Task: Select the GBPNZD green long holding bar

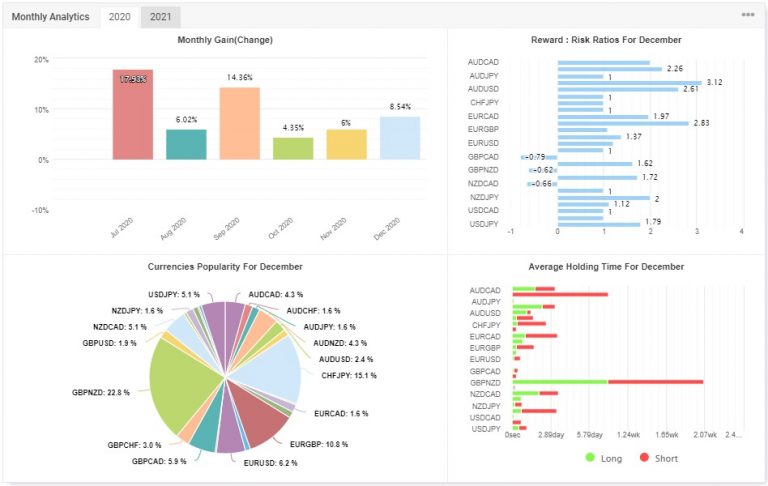Action: click(560, 381)
